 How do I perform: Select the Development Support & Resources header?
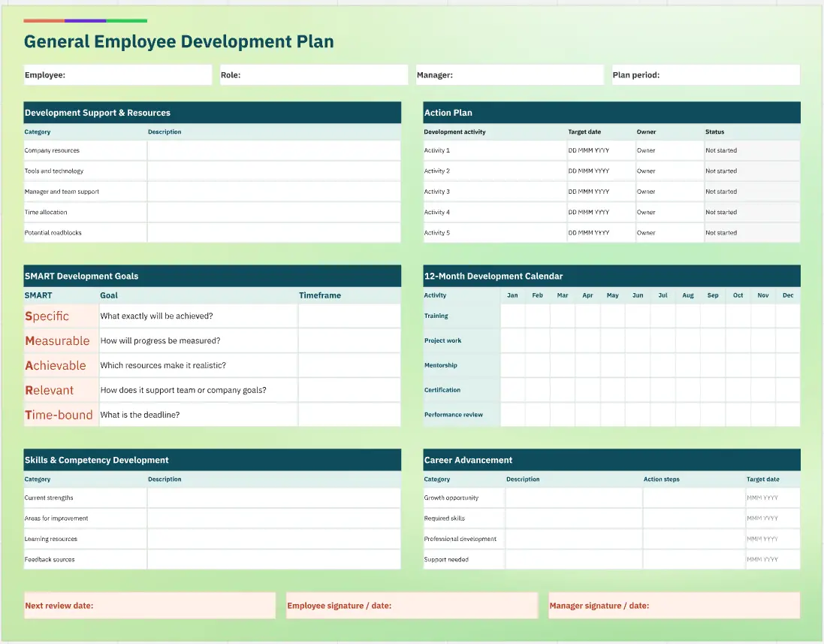point(213,113)
